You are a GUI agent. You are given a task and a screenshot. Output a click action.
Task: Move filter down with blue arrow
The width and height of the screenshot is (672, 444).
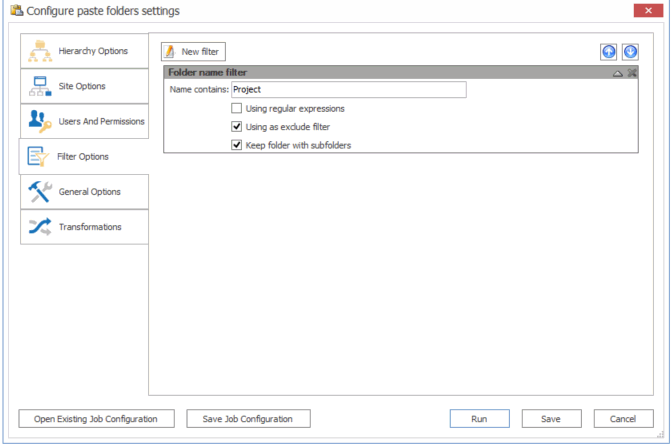[x=630, y=52]
